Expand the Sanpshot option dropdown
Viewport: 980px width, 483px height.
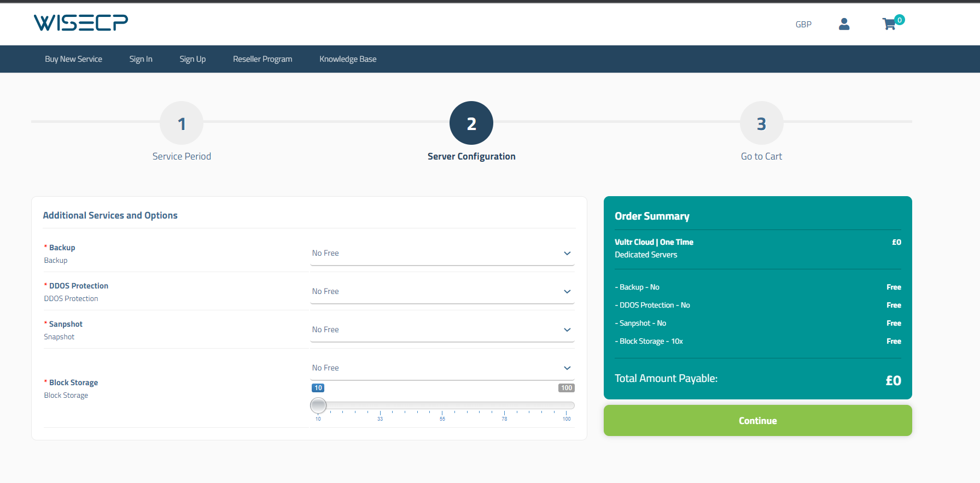tap(442, 330)
